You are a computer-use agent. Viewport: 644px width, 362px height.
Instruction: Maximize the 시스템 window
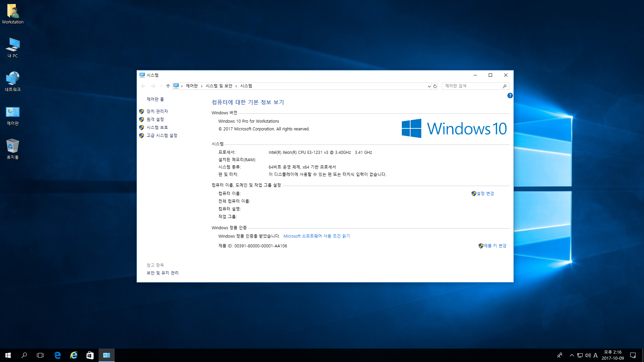click(x=490, y=75)
